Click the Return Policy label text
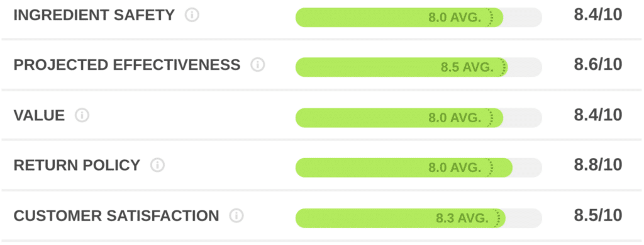Screen dimensions: 644x245 point(77,165)
